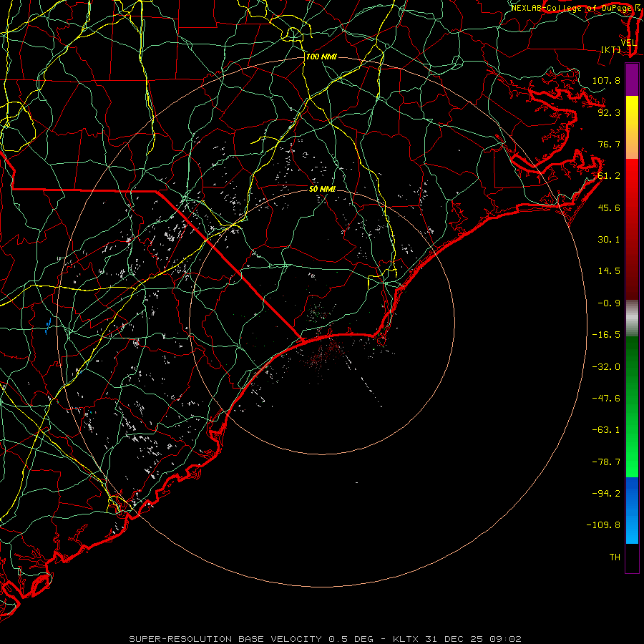Click the 31 DEC 25 09:02 timestamp
The width and height of the screenshot is (644, 644).
pyautogui.click(x=472, y=639)
